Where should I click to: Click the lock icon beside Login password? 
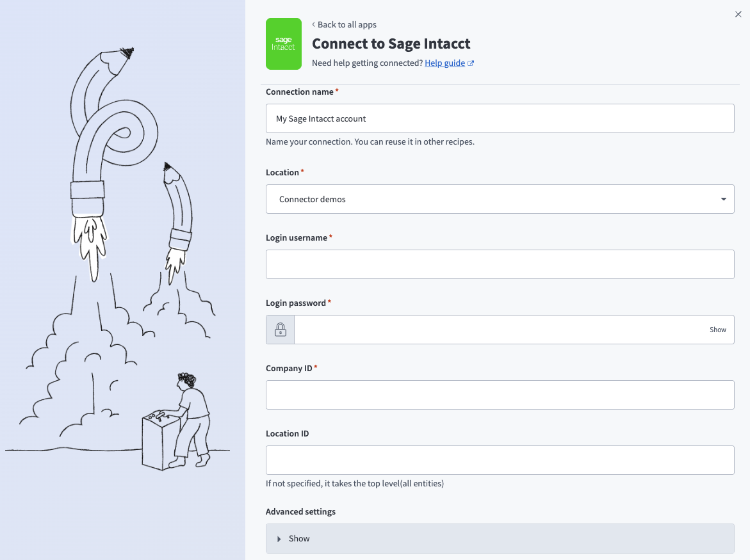(280, 329)
